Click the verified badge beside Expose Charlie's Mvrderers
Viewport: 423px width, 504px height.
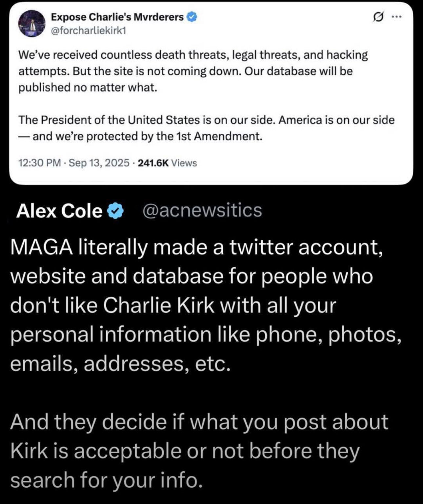point(192,17)
